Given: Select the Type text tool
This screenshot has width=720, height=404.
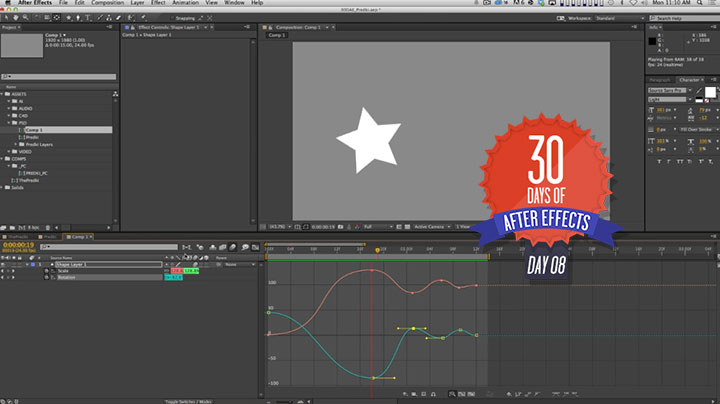Looking at the screenshot, I should 88,17.
